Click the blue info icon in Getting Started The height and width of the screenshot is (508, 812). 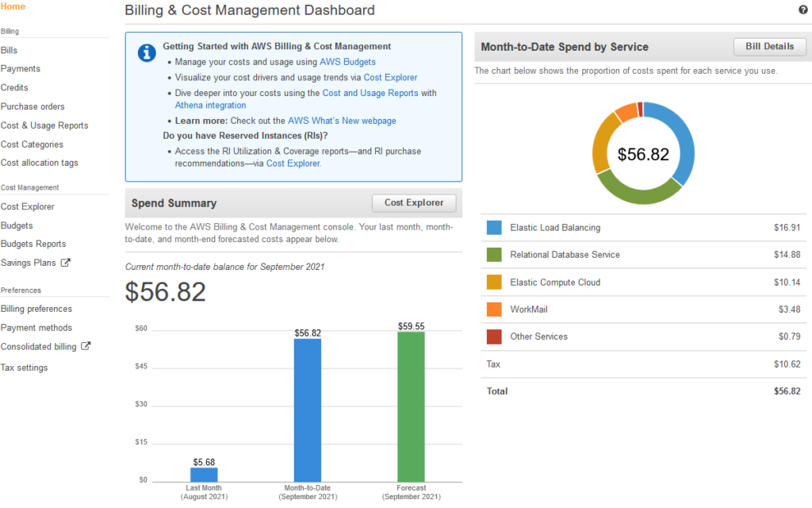147,53
